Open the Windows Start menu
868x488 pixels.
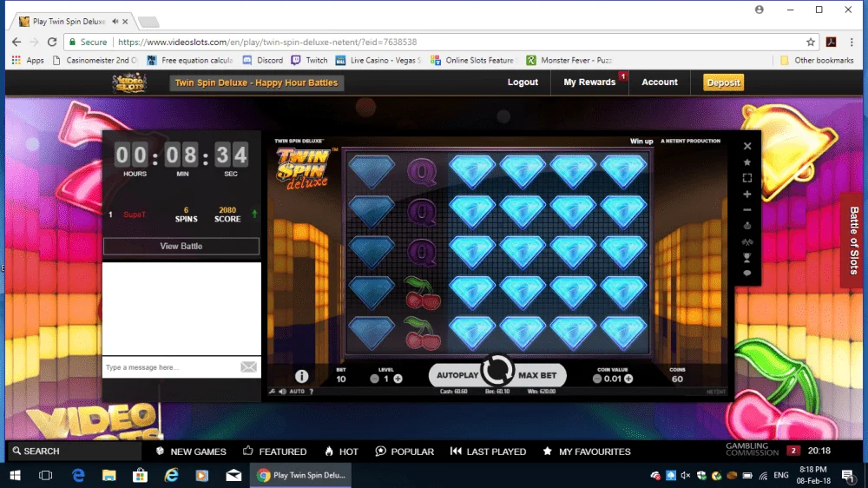tap(15, 475)
